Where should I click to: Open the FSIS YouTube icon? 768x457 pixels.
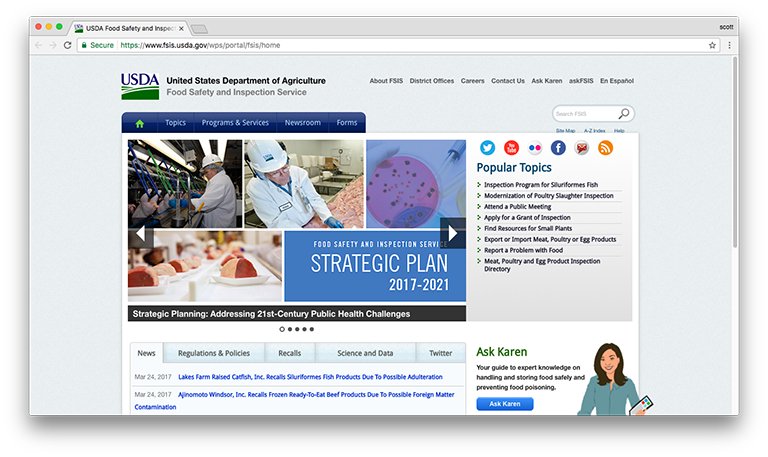click(511, 147)
